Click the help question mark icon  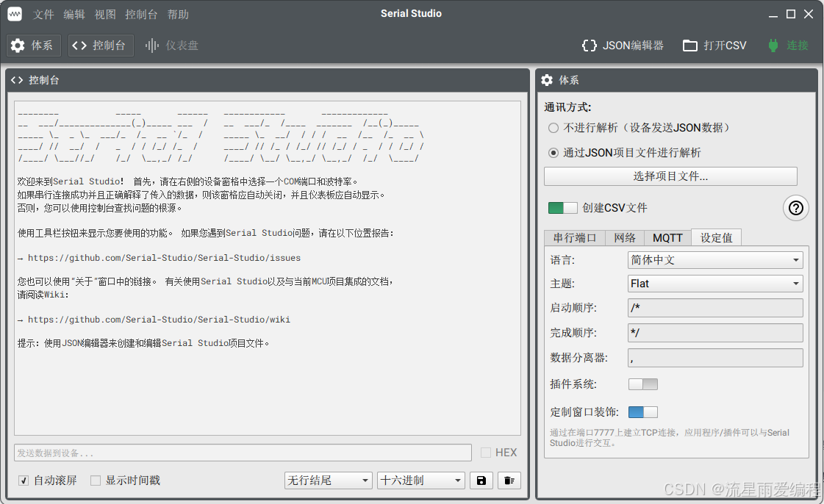click(x=795, y=208)
